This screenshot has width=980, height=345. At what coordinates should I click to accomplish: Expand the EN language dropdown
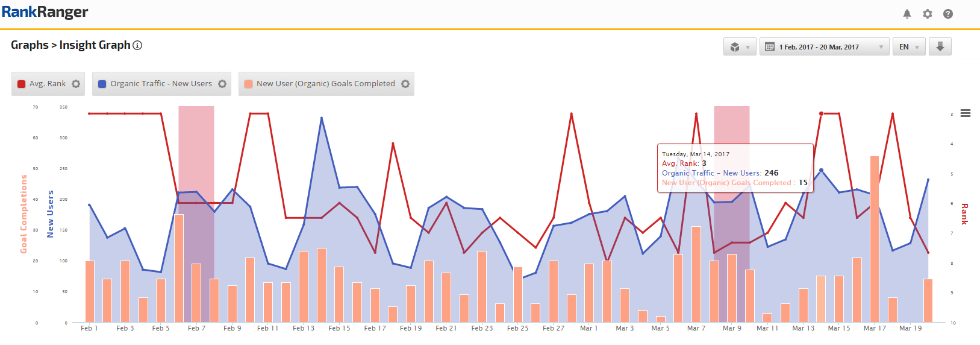click(x=908, y=46)
